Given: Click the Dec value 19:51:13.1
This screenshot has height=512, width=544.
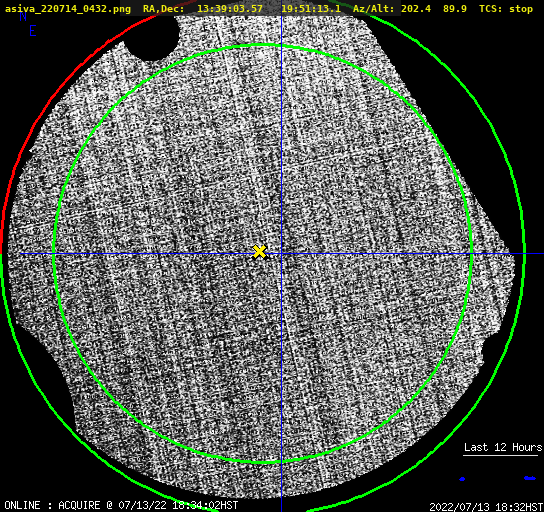Looking at the screenshot, I should click(x=311, y=9).
